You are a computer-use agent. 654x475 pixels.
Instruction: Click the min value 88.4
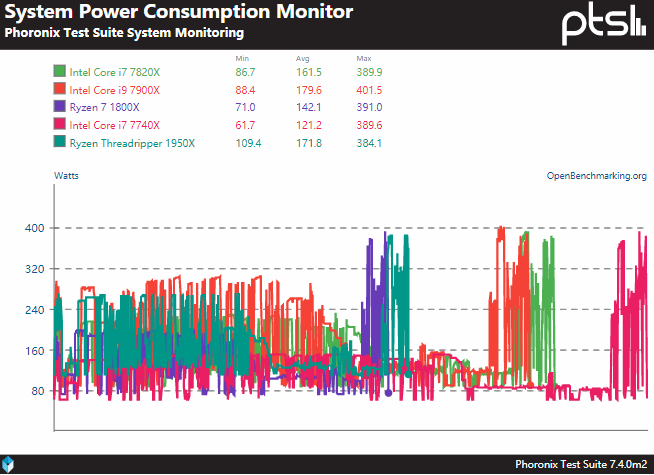click(245, 90)
